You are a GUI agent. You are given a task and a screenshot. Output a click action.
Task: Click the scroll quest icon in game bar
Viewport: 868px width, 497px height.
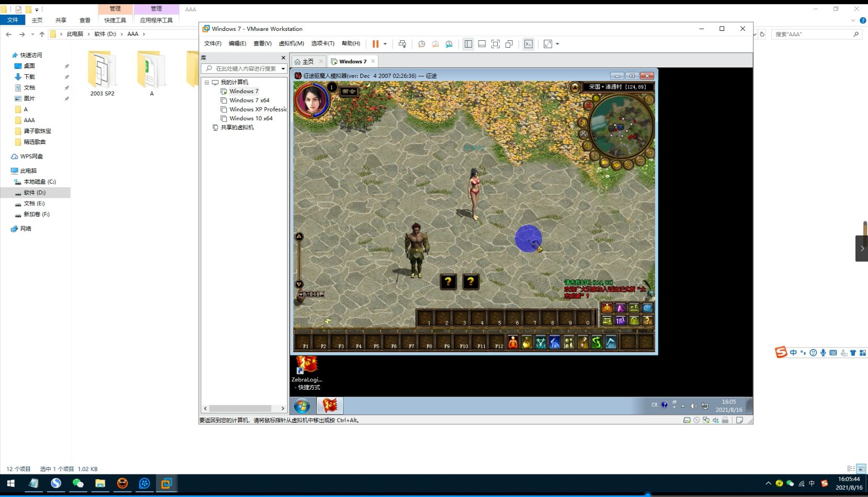583,342
